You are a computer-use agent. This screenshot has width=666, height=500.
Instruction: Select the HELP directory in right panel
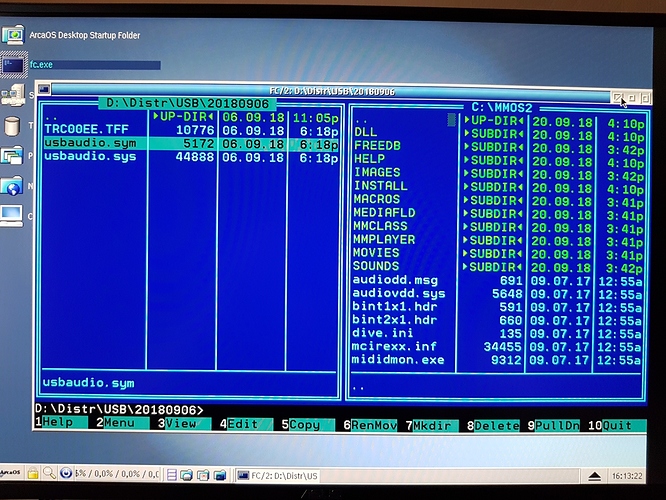pos(369,159)
